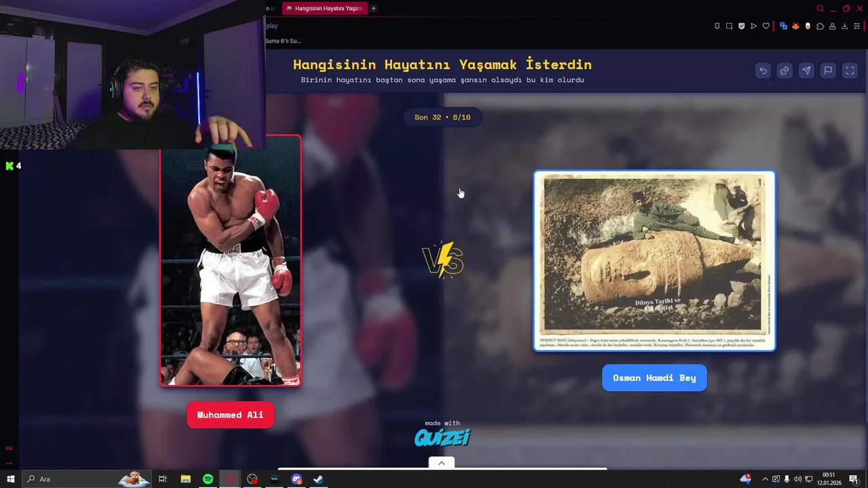This screenshot has width=868, height=488.
Task: Open the Windows notification center
Action: pos(854,479)
